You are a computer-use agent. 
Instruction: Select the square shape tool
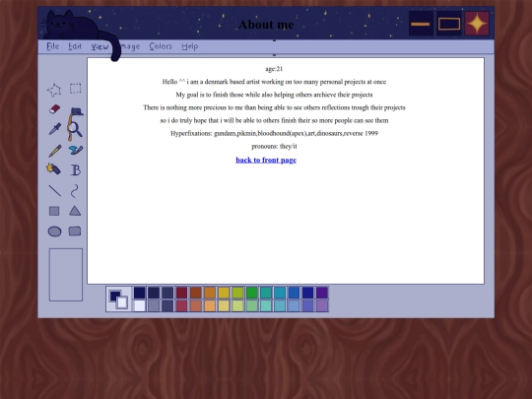[x=54, y=211]
